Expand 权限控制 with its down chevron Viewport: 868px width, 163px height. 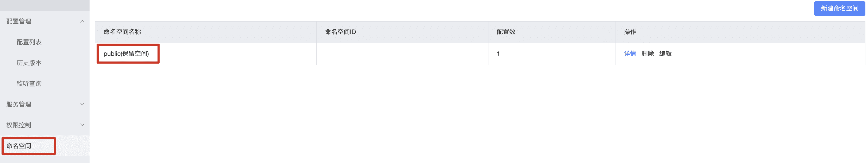tap(82, 125)
